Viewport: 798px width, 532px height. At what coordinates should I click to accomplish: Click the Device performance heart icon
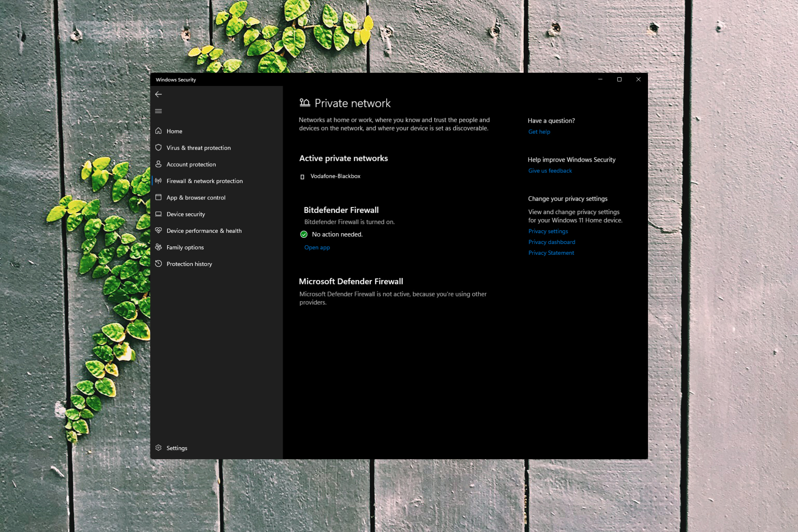[158, 231]
